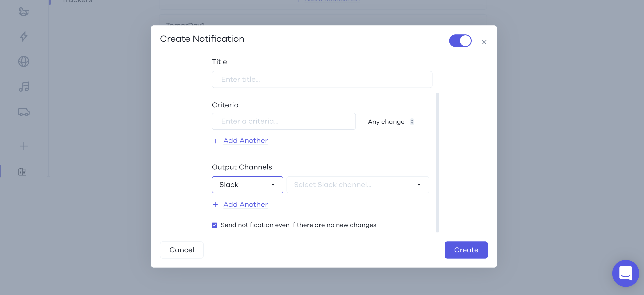Click the Cancel button
The image size is (644, 295).
coord(182,250)
